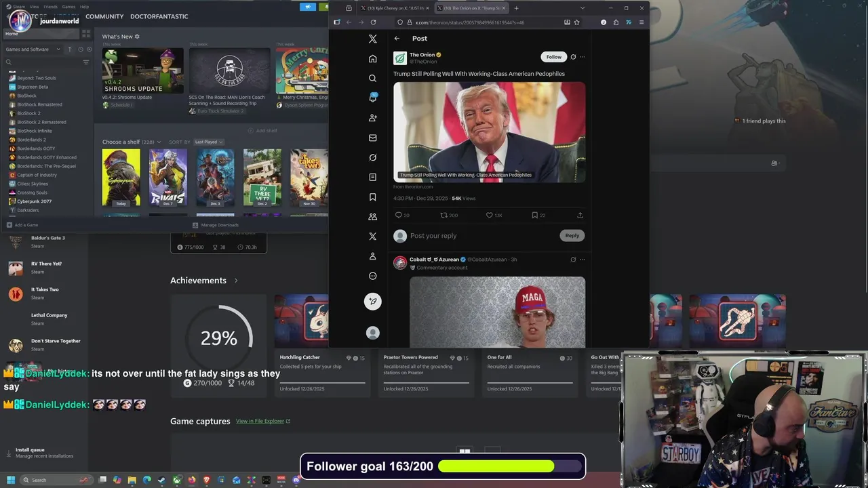Open a new Firefox tab
The image size is (868, 488).
tap(516, 8)
